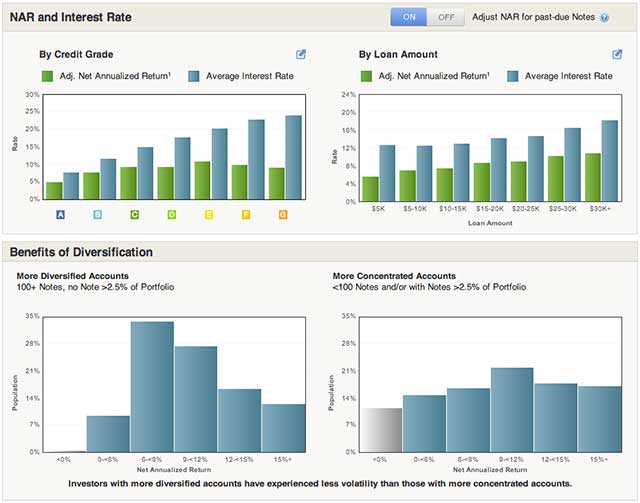Click 'Loan Amount' axis title
The height and width of the screenshot is (503, 640).
(x=490, y=223)
